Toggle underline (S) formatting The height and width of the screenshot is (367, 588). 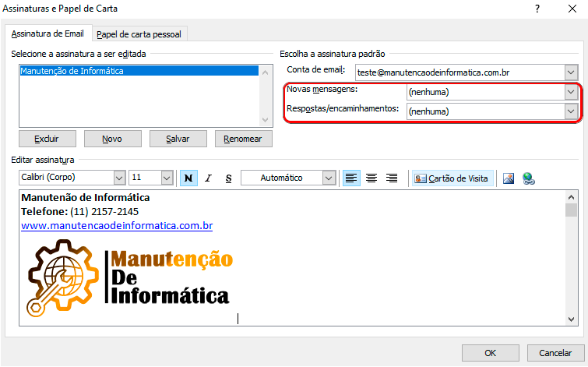[228, 178]
